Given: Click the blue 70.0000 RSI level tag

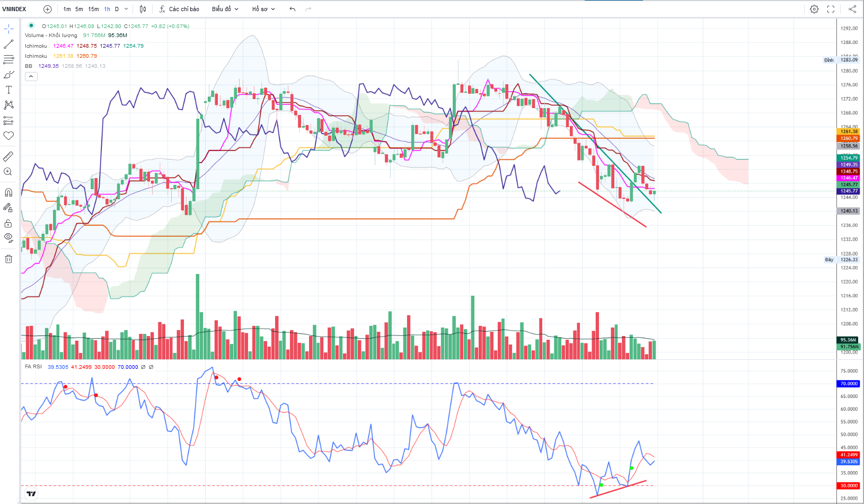Looking at the screenshot, I should coord(849,384).
